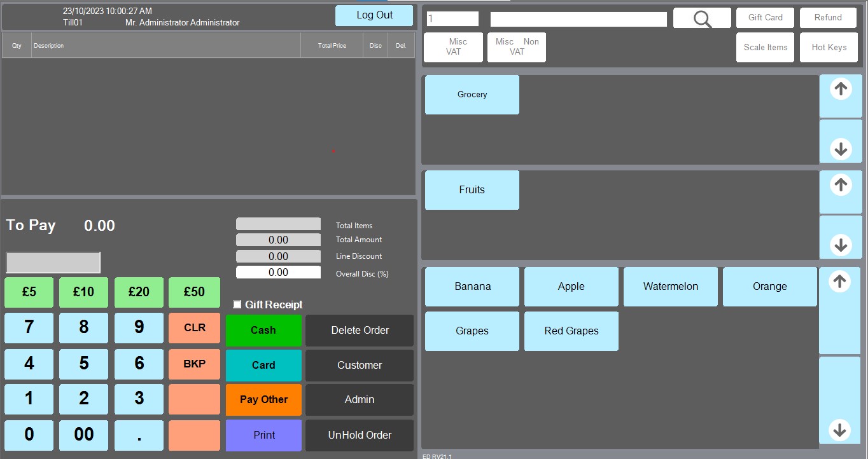The height and width of the screenshot is (459, 868).
Task: Pay the order with Cash
Action: pos(263,330)
